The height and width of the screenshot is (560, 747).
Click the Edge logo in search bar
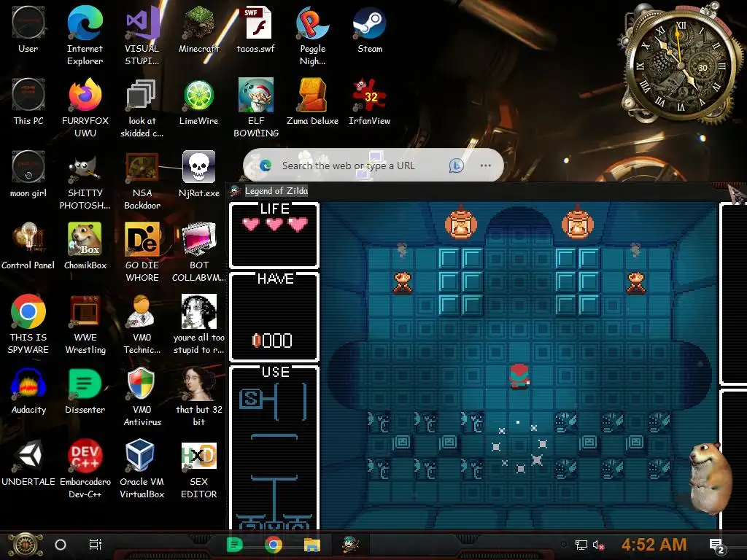point(266,166)
